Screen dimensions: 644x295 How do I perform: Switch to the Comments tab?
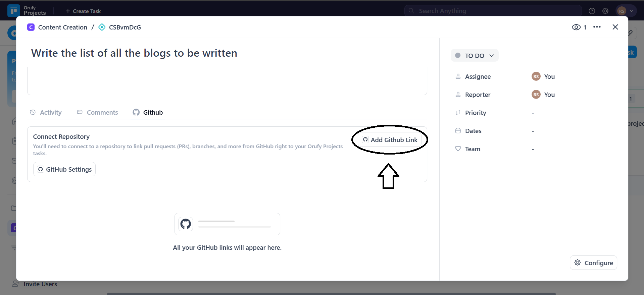tap(97, 112)
